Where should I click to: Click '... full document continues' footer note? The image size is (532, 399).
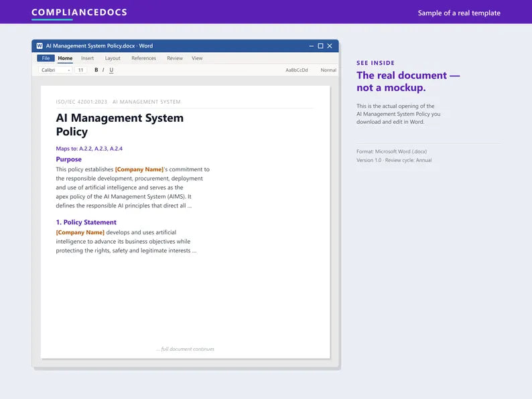pos(185,349)
